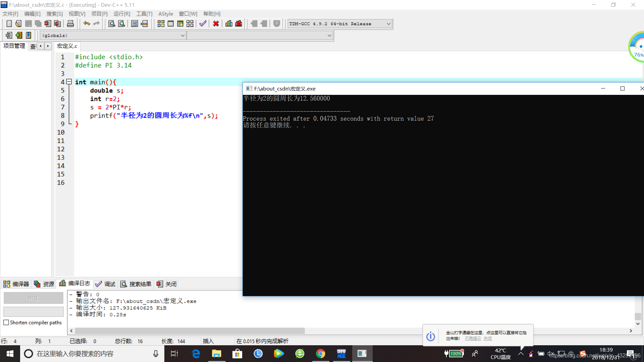Open the Find dialog icon

tap(112, 23)
